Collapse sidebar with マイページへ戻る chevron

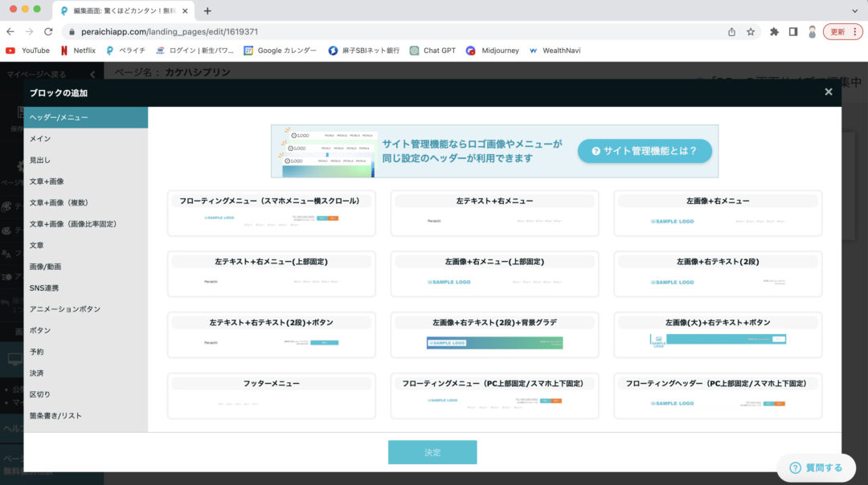92,74
